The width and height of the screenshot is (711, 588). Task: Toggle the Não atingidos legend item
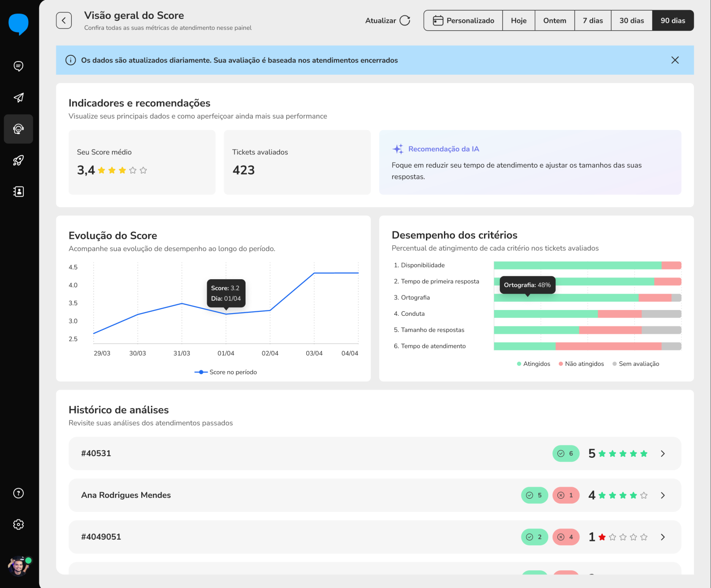pyautogui.click(x=581, y=364)
